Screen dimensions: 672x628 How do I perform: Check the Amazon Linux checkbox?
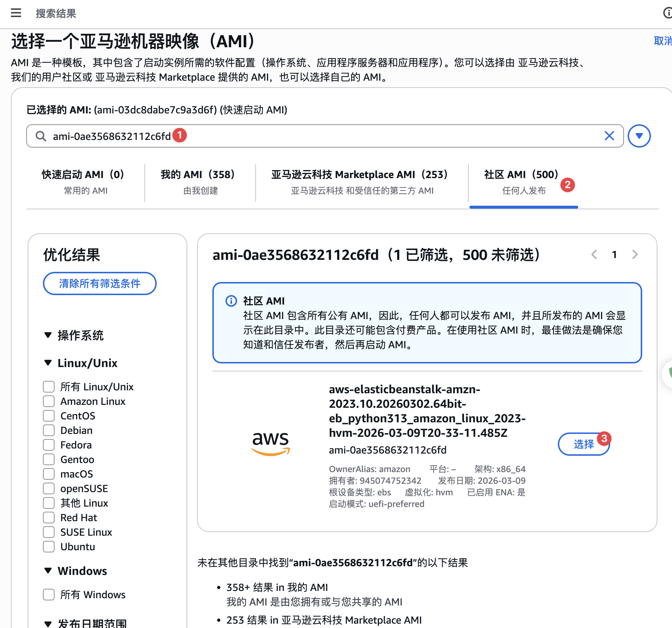pos(49,401)
